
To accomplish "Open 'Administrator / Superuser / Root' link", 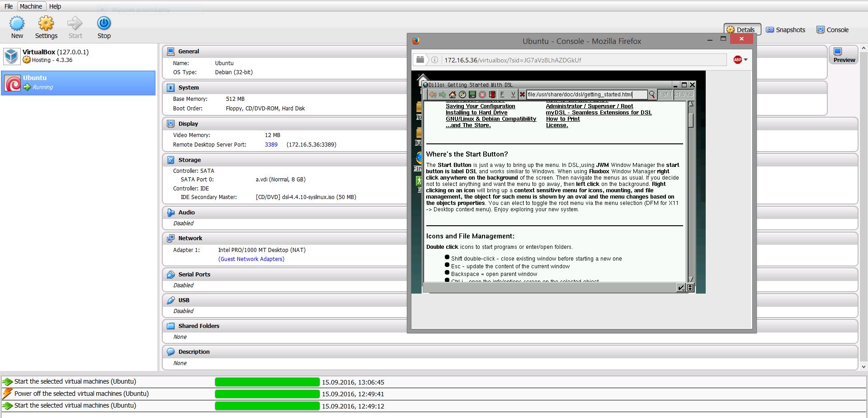I will point(590,106).
